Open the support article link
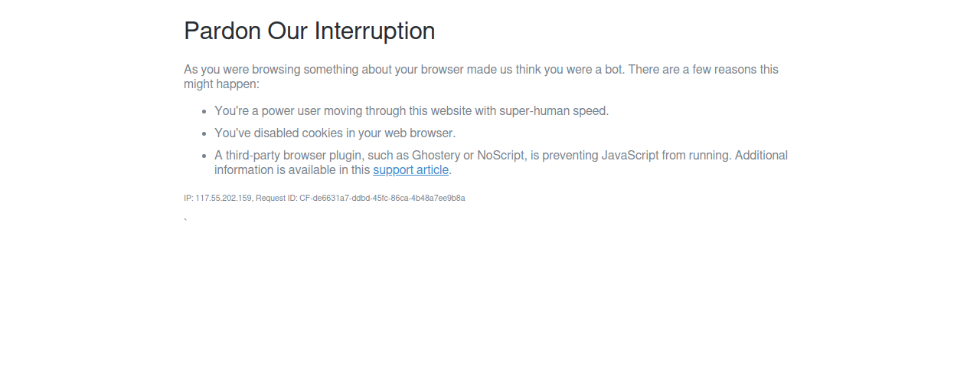Image resolution: width=980 pixels, height=368 pixels. coord(410,170)
